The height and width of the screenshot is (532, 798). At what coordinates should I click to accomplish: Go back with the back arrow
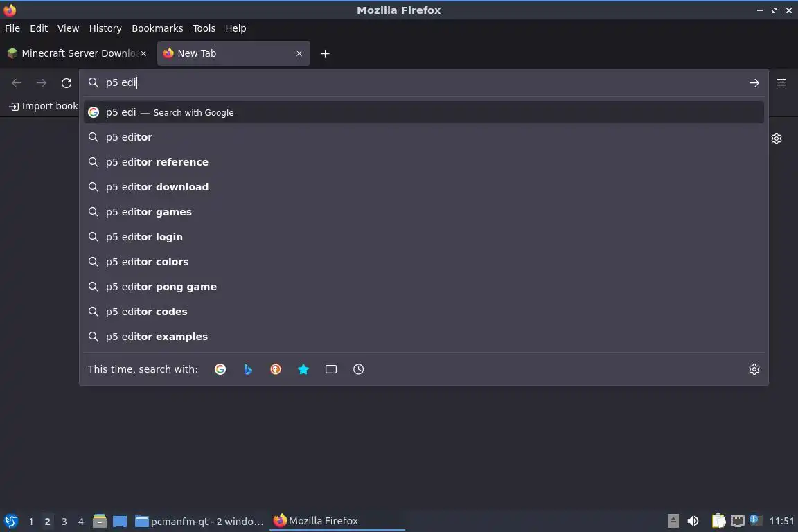(17, 82)
